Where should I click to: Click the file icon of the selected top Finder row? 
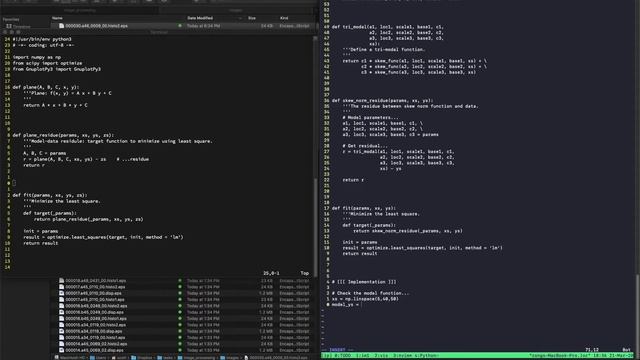pos(61,26)
